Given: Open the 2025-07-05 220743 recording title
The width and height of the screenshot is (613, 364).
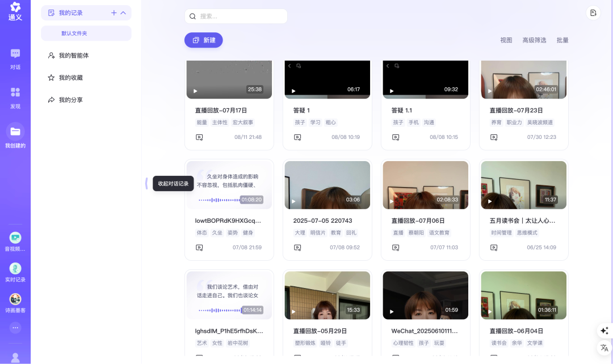Looking at the screenshot, I should [x=322, y=221].
